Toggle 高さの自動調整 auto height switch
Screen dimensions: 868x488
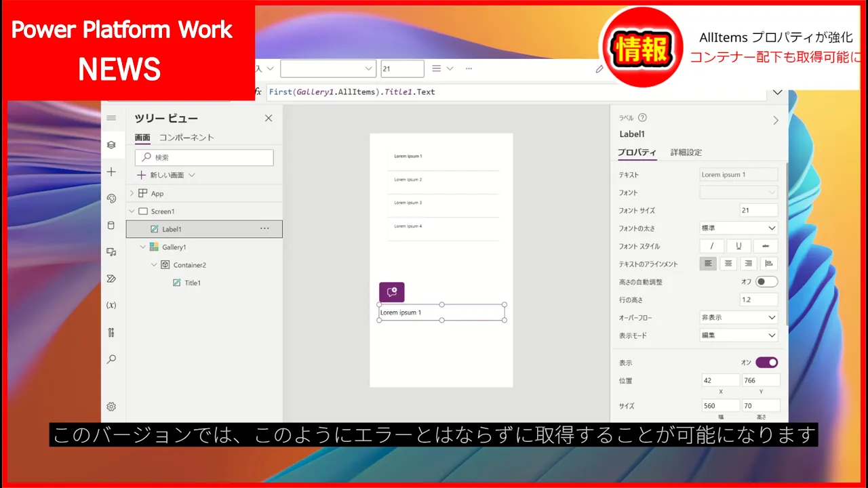click(x=767, y=281)
